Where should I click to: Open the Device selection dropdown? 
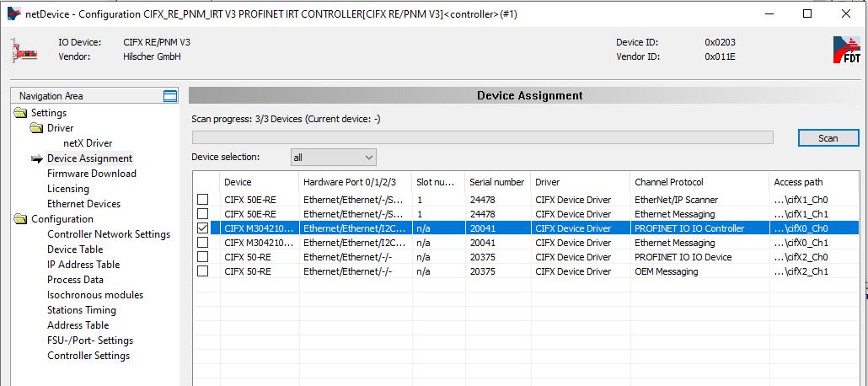(x=334, y=158)
